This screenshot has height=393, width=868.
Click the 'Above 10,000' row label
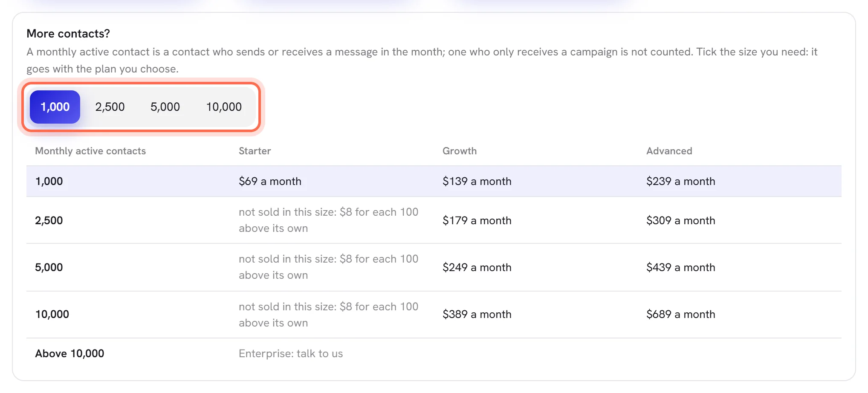click(69, 353)
